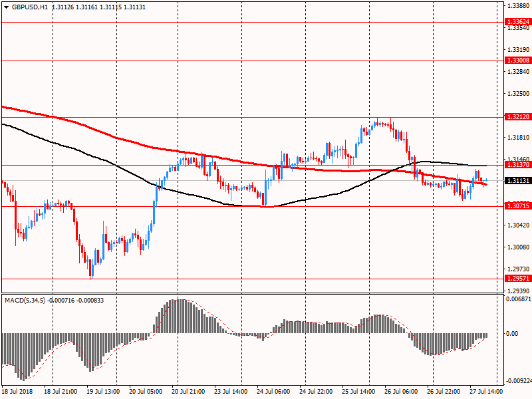Click the 1.33190 price scale value

point(519,50)
